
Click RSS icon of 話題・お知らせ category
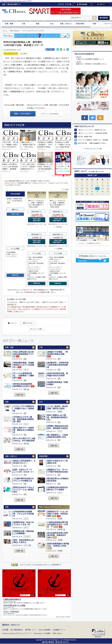tap(33, 456)
